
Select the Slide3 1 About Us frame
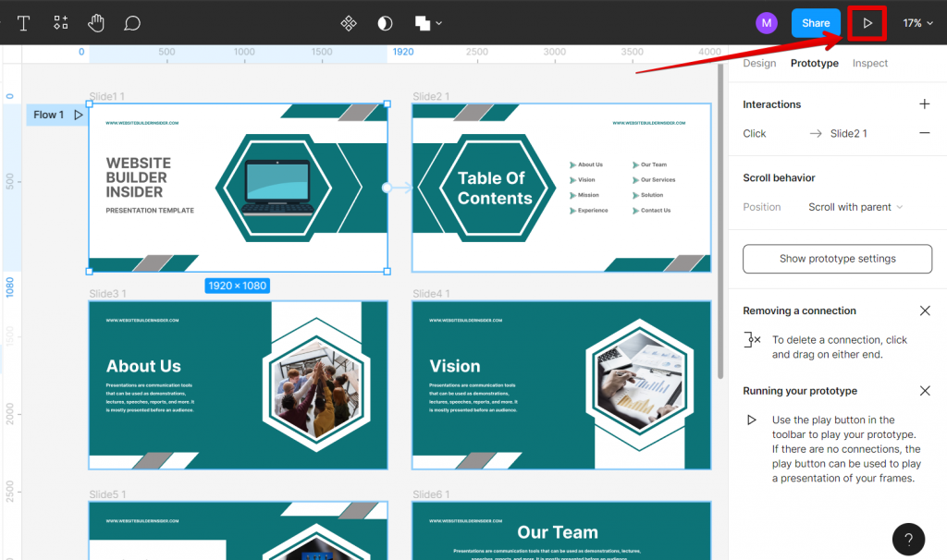click(x=238, y=384)
